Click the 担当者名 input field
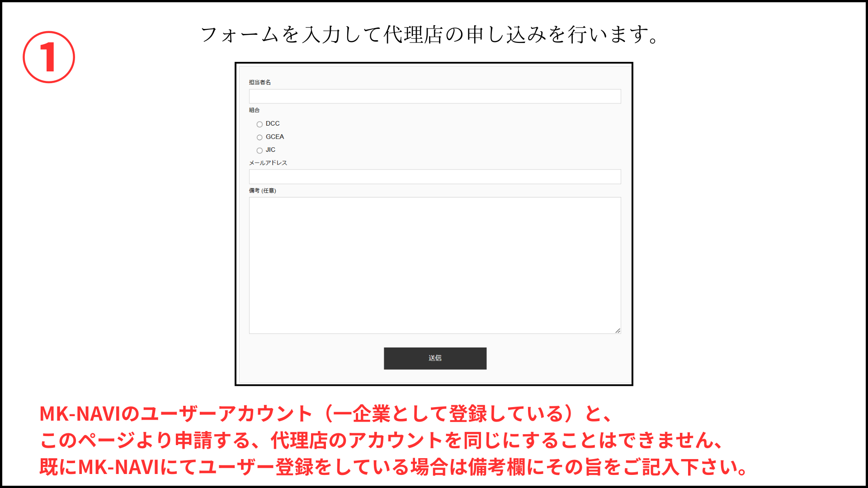The width and height of the screenshot is (868, 488). (x=435, y=96)
